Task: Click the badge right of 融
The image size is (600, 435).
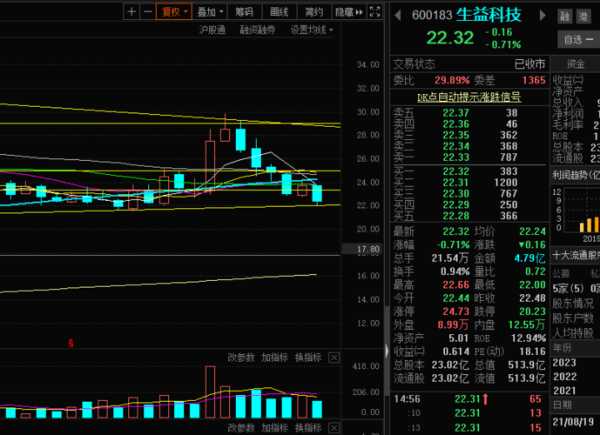Action: coord(584,16)
